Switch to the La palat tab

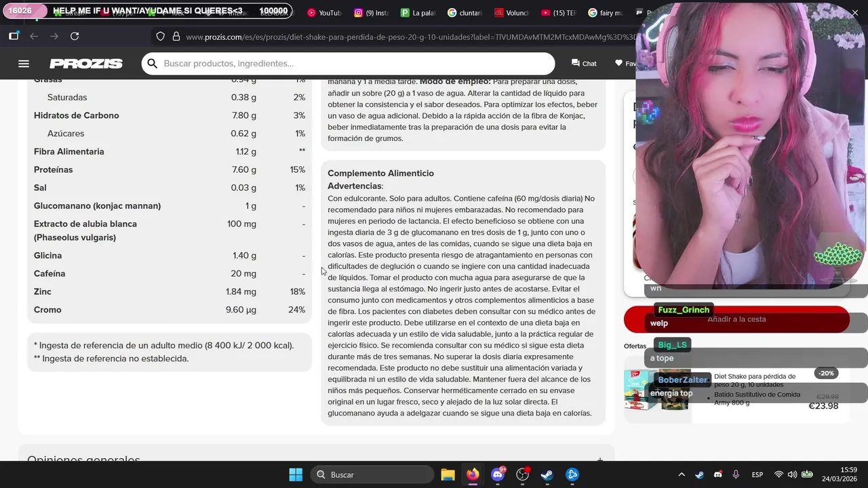(418, 12)
